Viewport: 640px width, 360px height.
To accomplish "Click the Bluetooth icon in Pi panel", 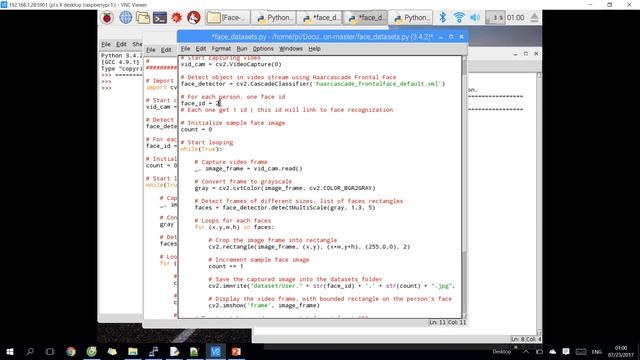I will 443,18.
